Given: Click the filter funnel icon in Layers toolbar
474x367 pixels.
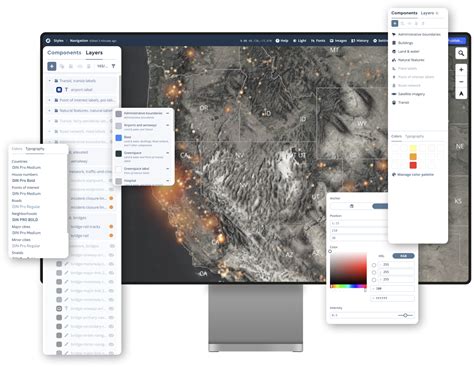Looking at the screenshot, I should pyautogui.click(x=113, y=66).
